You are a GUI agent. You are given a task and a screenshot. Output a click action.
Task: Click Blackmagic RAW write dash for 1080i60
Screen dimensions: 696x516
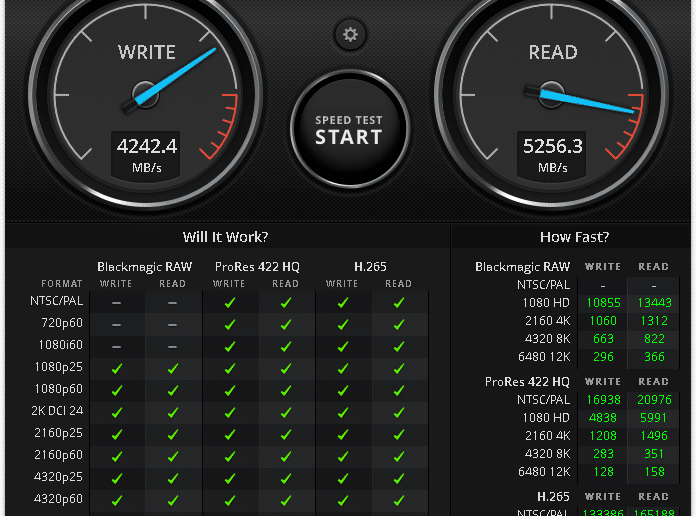coord(116,347)
